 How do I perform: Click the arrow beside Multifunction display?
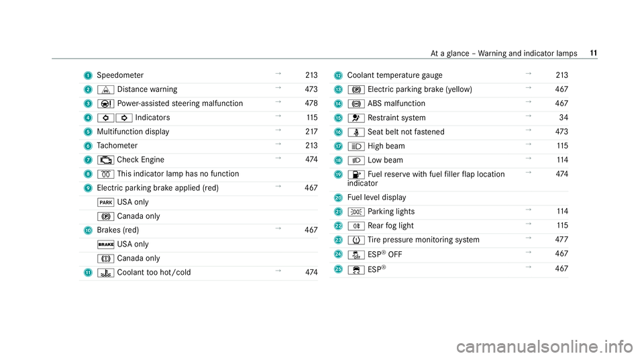pyautogui.click(x=278, y=130)
